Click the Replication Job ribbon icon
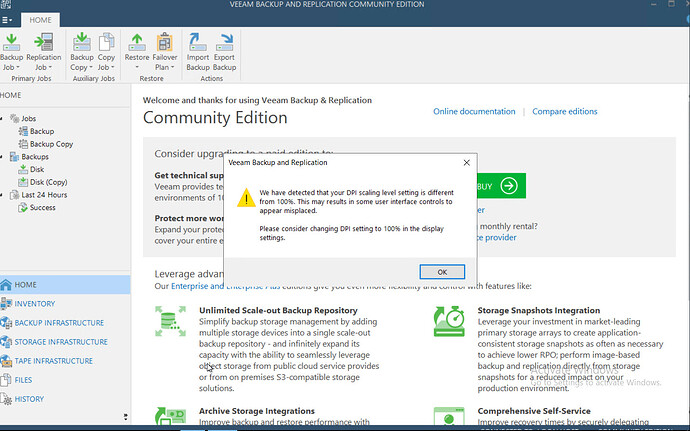 click(x=43, y=45)
